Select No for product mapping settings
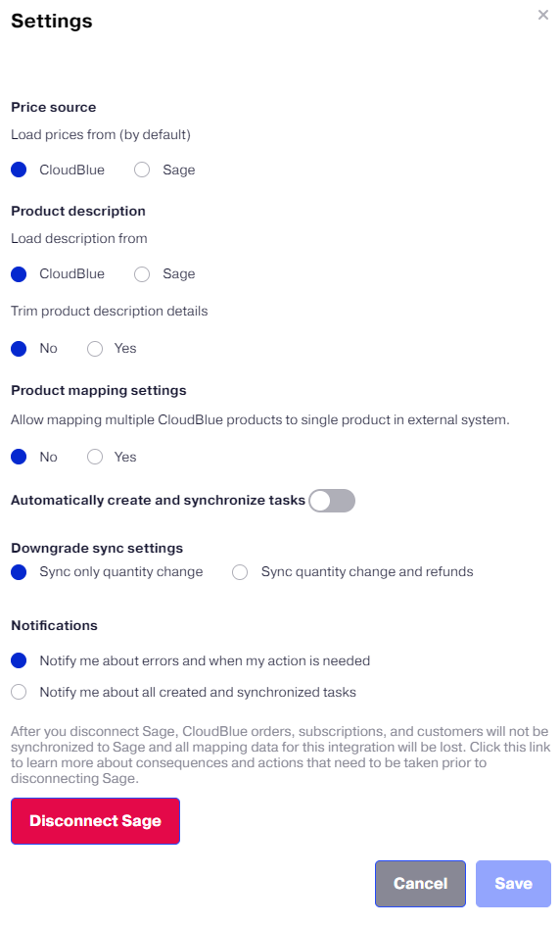This screenshot has width=560, height=925. pos(19,457)
